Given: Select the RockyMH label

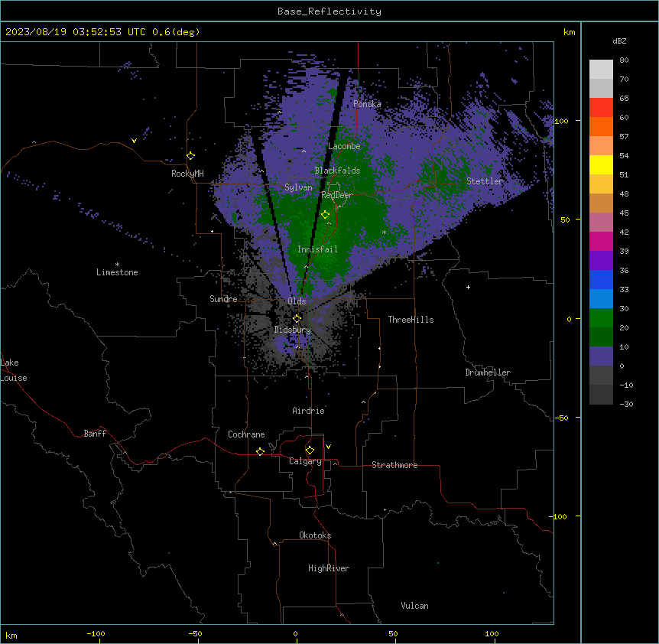Looking at the screenshot, I should pos(187,174).
